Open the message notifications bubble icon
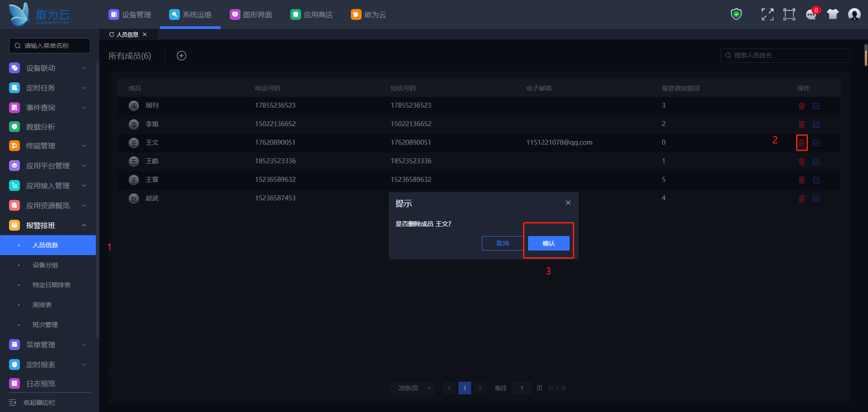 point(811,14)
